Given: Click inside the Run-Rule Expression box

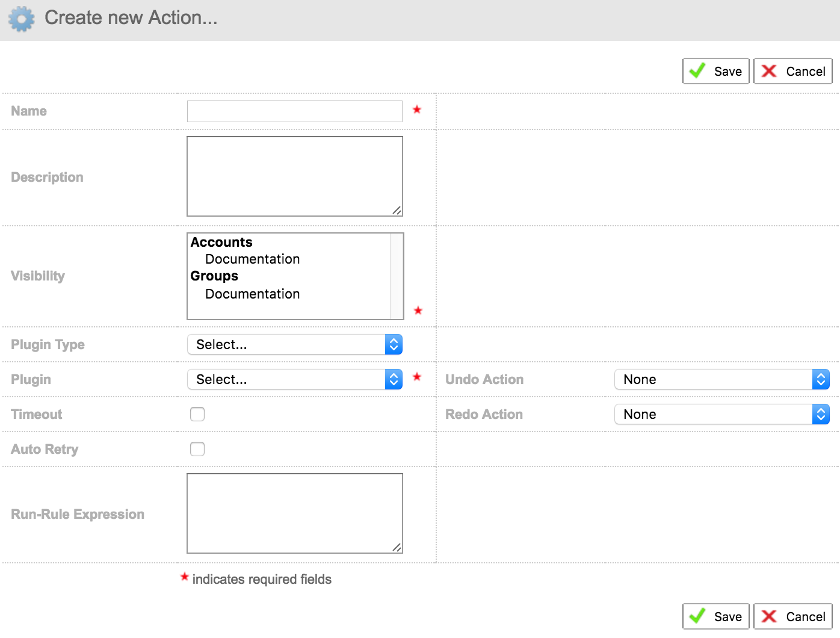Looking at the screenshot, I should click(x=294, y=513).
